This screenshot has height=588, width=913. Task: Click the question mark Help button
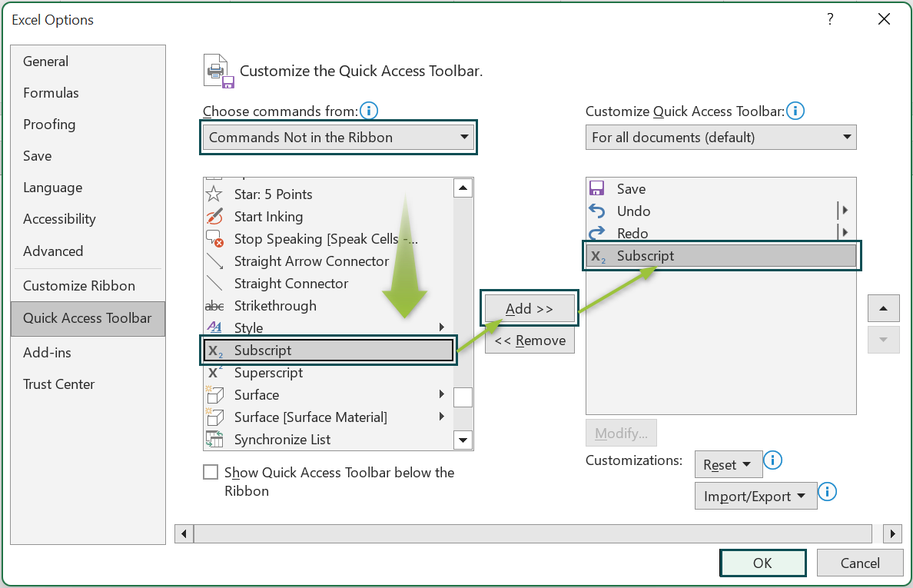pos(830,19)
